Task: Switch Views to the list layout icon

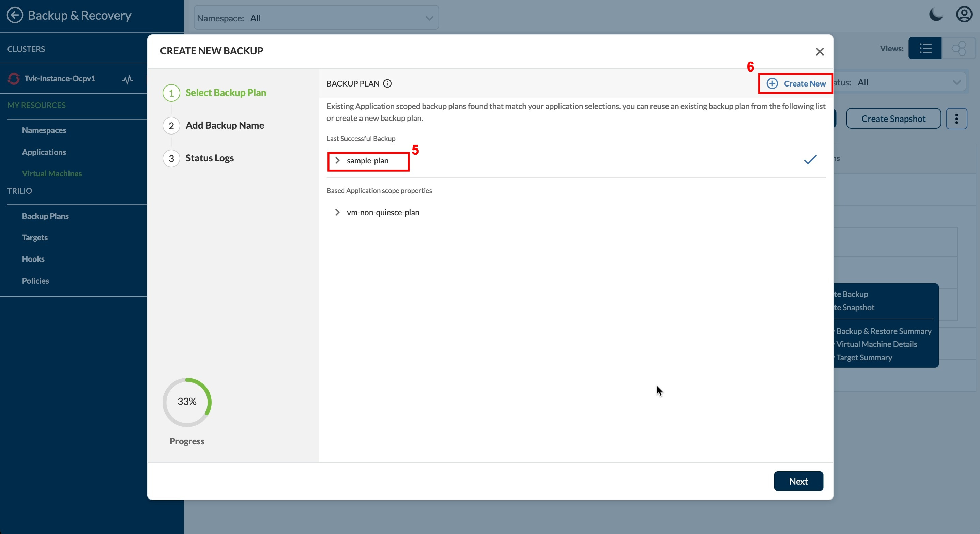Action: point(925,48)
